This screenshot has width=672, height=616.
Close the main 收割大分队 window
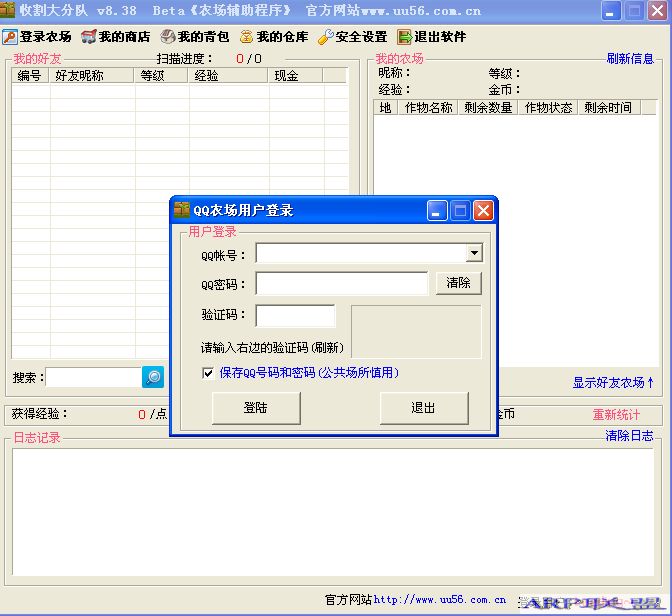tap(657, 10)
